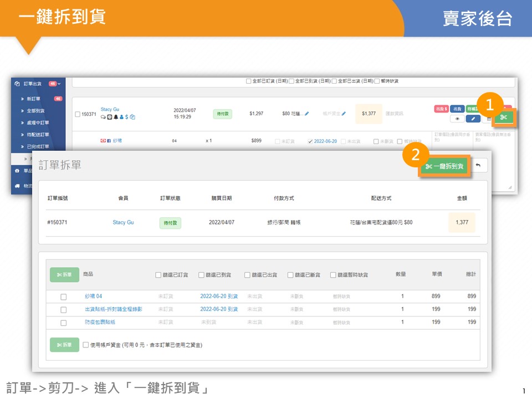532x399 pixels.
Task: Expand 處理中訂單 in the sidebar
Action: [x=38, y=122]
